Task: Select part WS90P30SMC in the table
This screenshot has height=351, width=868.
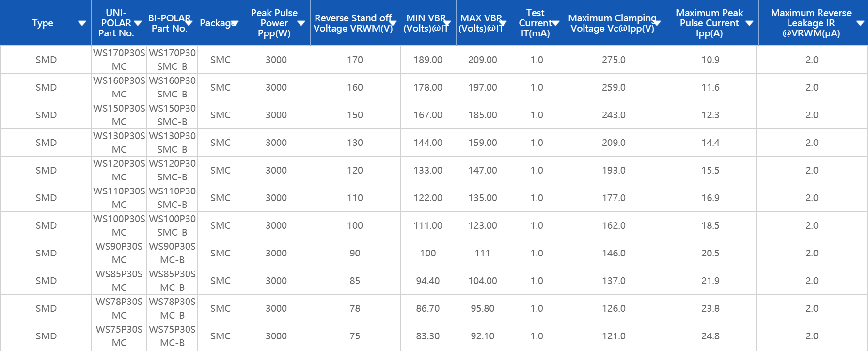Action: 119,253
